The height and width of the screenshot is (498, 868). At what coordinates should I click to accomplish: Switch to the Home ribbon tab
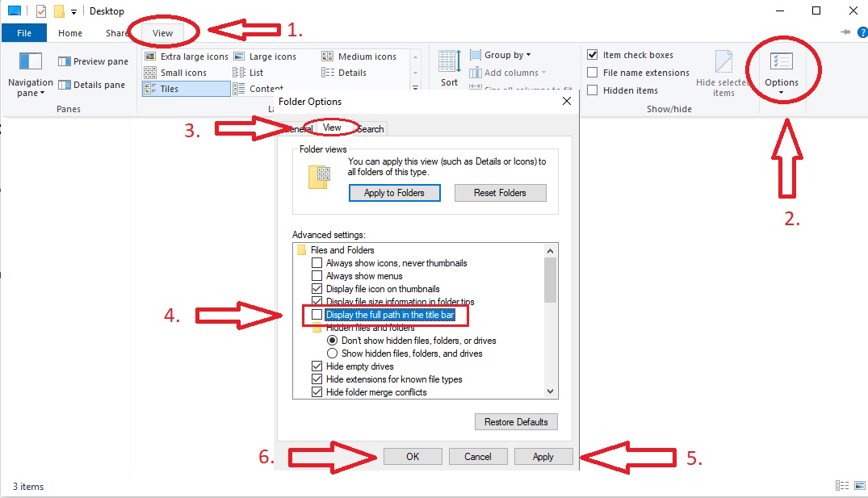(69, 32)
